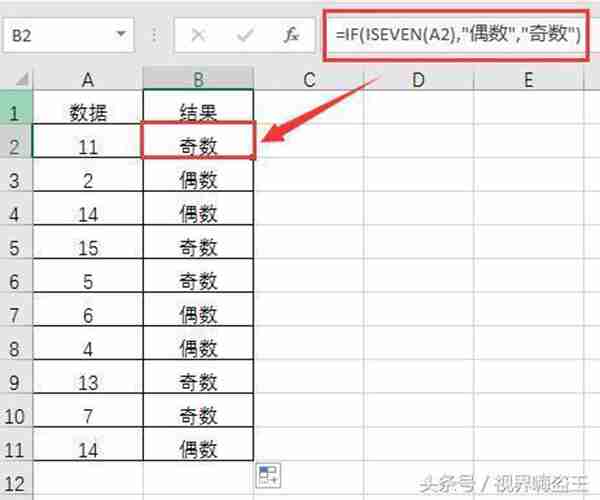600x500 pixels.
Task: Click cell A9 with value 13
Action: point(88,377)
